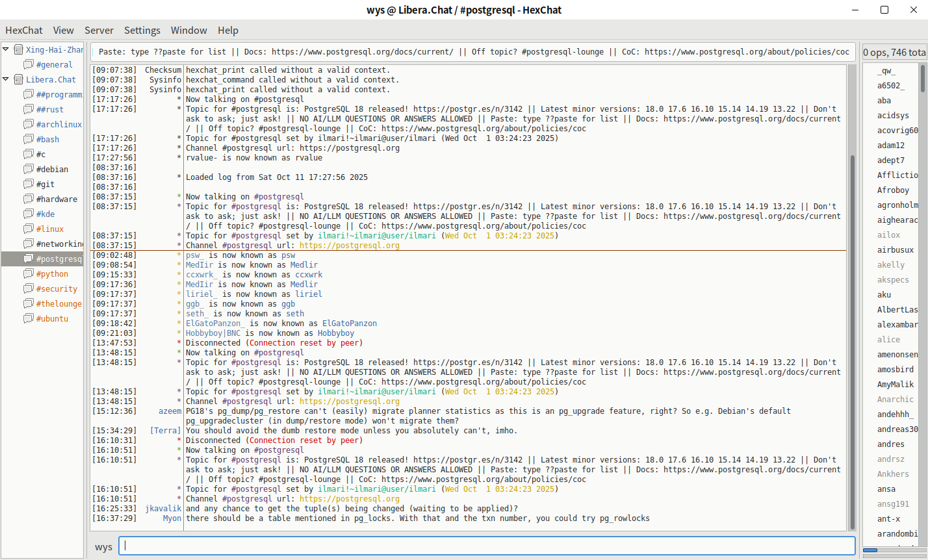Image resolution: width=928 pixels, height=560 pixels.
Task: Click the chat log vertical scrollbar
Action: [x=851, y=325]
